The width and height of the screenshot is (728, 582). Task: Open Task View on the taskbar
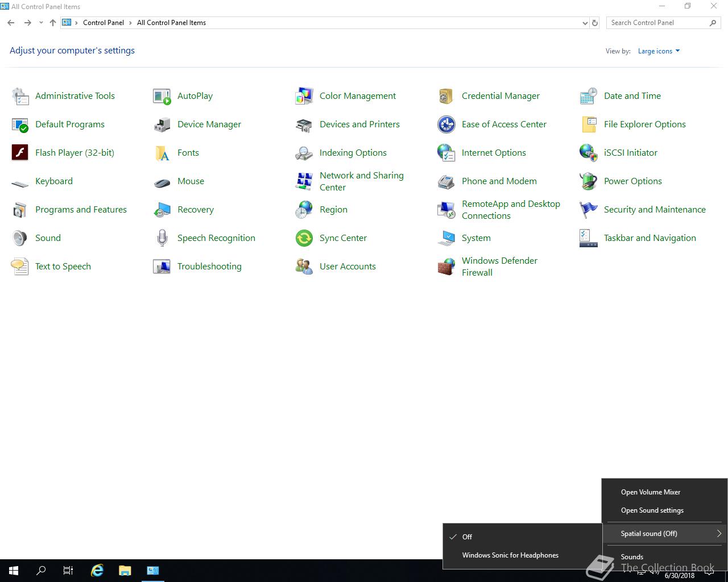click(68, 571)
